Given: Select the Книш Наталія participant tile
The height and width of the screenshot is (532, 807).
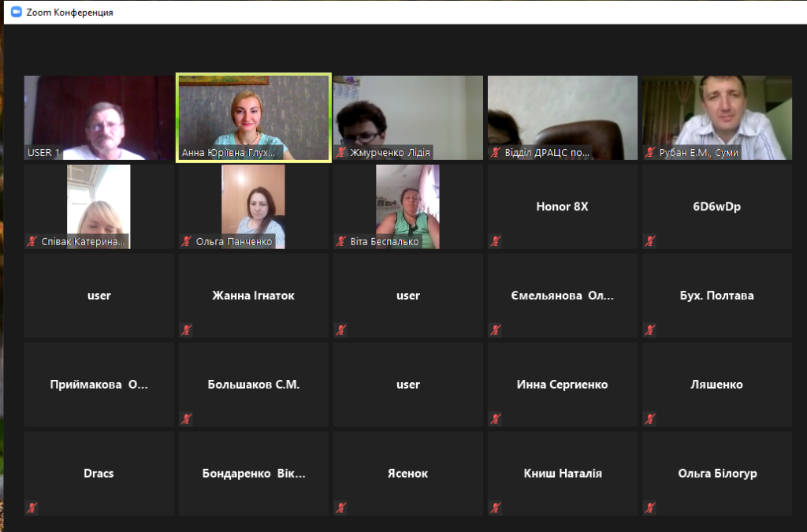Looking at the screenshot, I should coord(562,474).
